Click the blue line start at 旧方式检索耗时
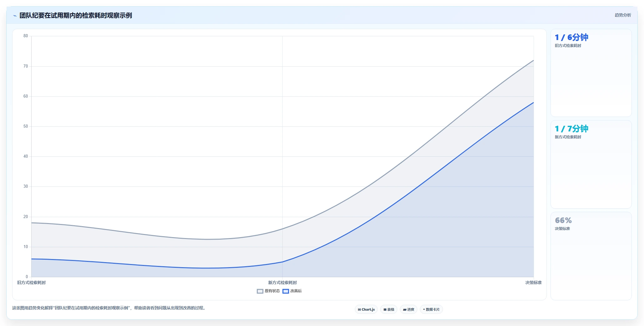Screen dimensions: 644x326 point(32,259)
